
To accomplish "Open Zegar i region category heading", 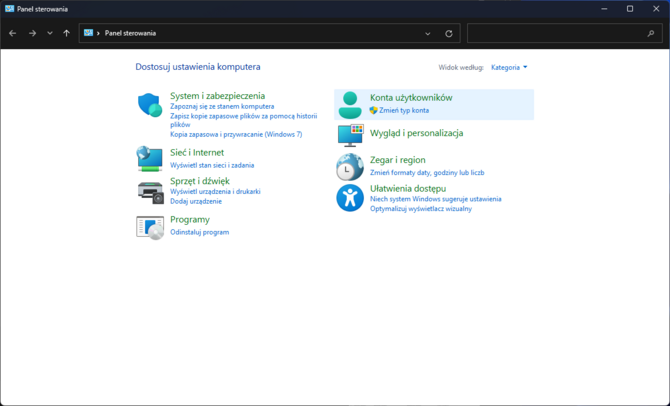I will tap(398, 160).
